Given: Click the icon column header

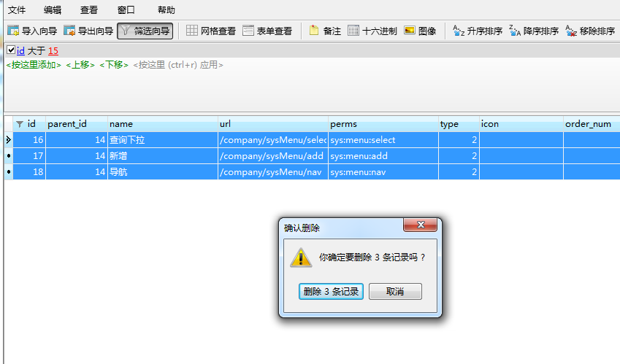Looking at the screenshot, I should 521,124.
